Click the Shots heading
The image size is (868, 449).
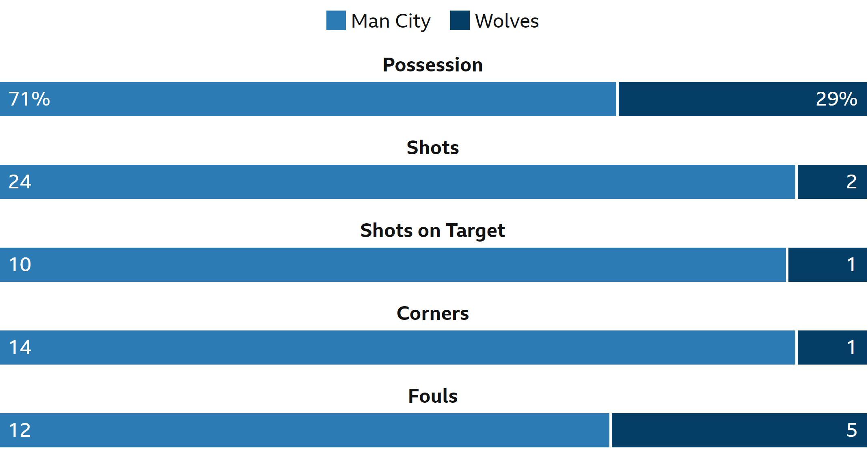tap(433, 148)
